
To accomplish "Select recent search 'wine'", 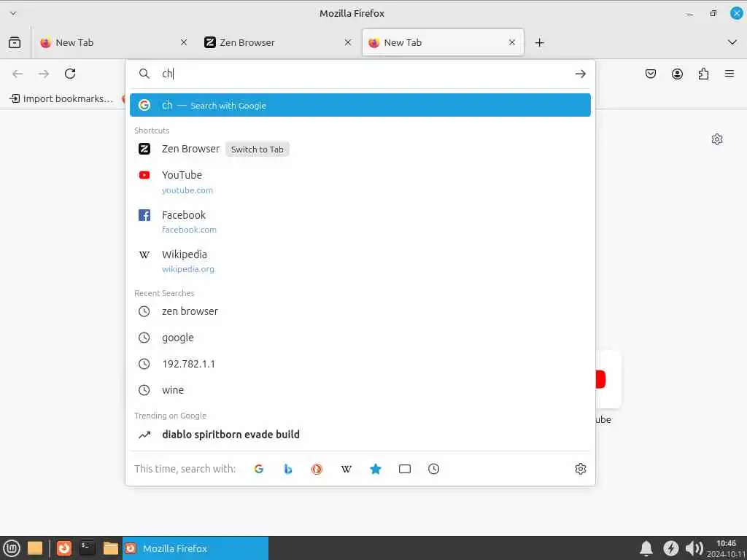I will [x=360, y=390].
